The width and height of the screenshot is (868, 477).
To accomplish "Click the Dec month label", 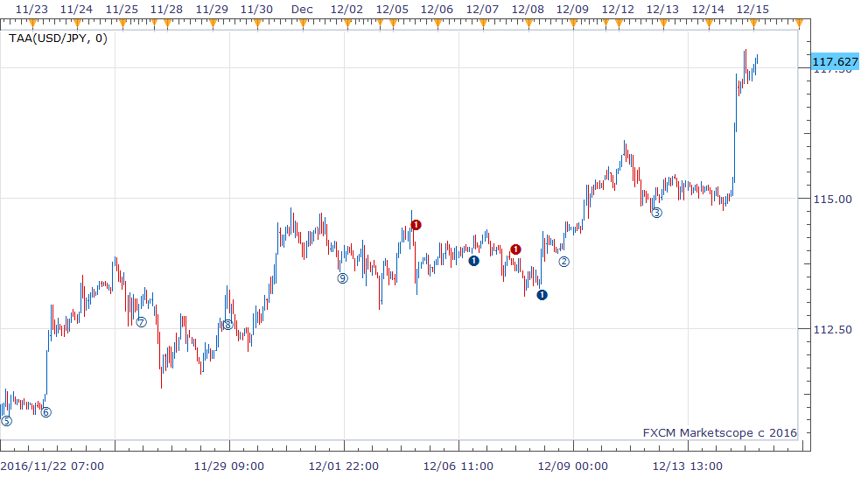I will [302, 10].
